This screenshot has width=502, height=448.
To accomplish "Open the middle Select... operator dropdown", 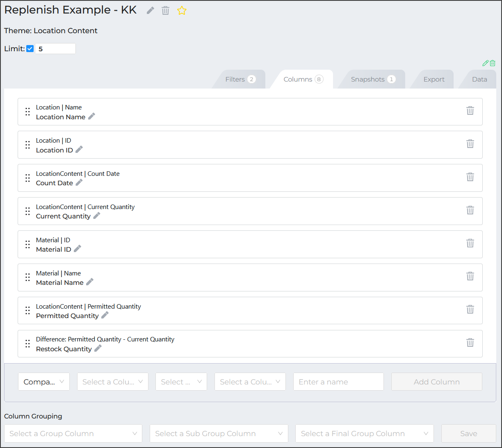I will (181, 382).
